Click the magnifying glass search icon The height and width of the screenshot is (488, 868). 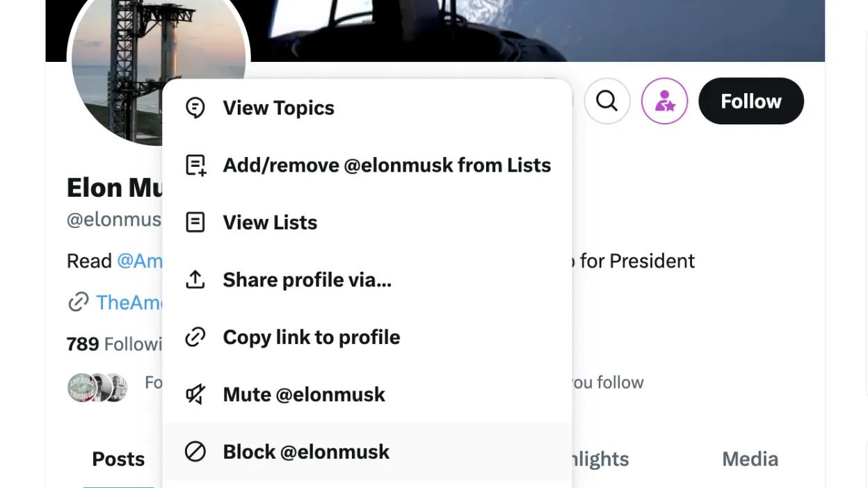tap(607, 101)
